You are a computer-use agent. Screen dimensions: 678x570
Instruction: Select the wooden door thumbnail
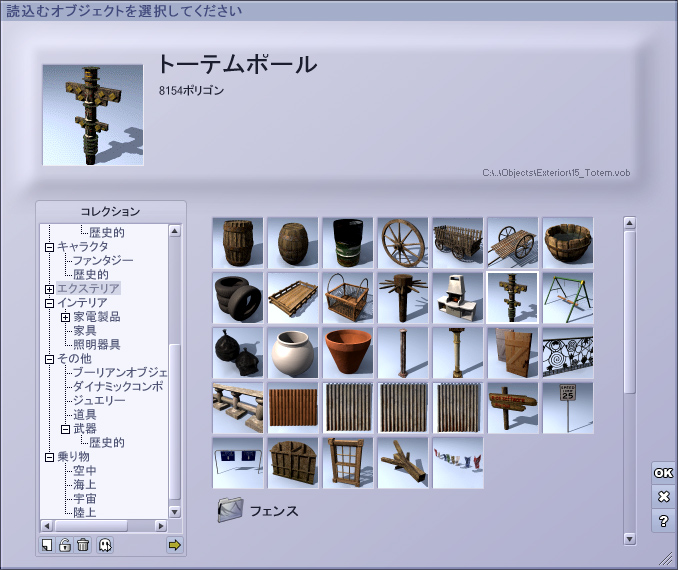[513, 353]
